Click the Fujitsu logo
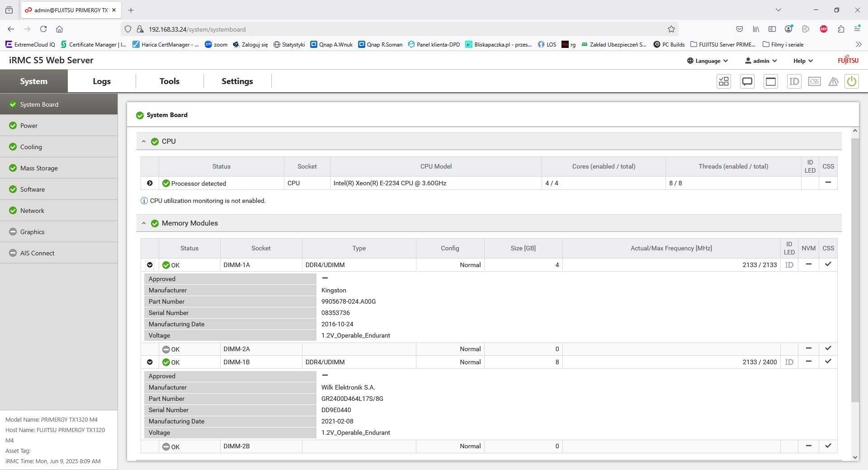 [848, 60]
